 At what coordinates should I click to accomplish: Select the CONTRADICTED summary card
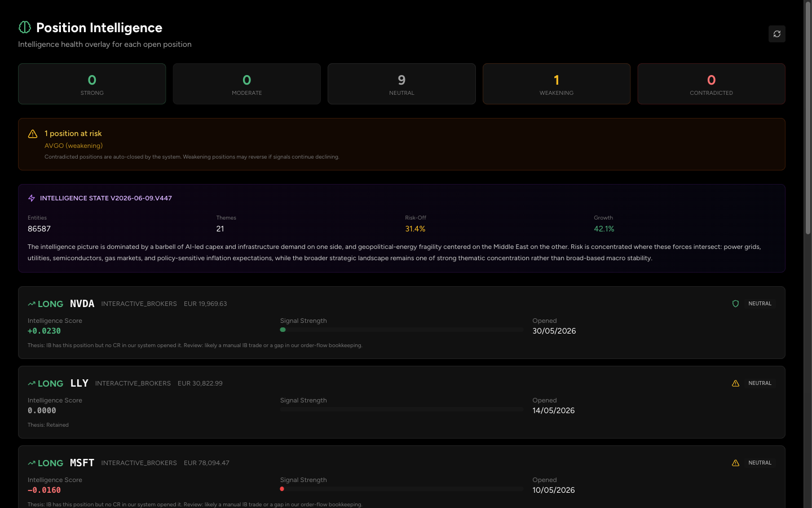[x=712, y=84]
